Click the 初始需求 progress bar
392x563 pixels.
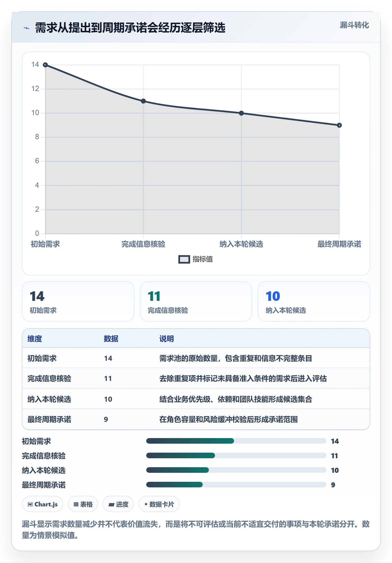236,441
